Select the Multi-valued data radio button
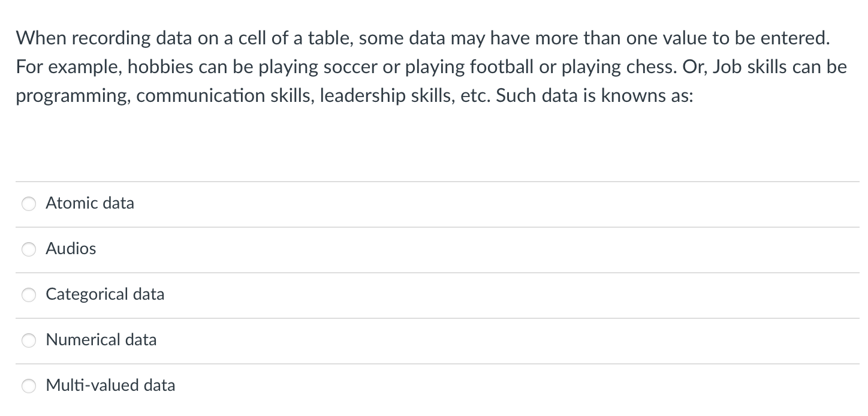The height and width of the screenshot is (416, 868). pos(28,386)
